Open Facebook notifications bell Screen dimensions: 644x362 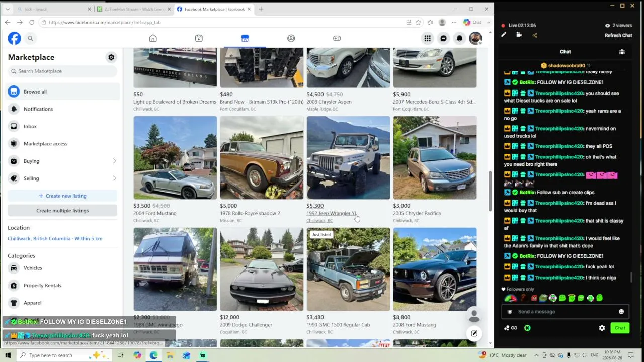click(459, 38)
